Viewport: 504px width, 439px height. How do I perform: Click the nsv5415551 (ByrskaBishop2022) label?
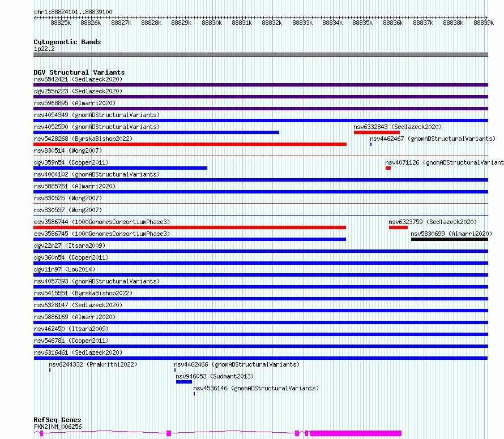pyautogui.click(x=83, y=293)
